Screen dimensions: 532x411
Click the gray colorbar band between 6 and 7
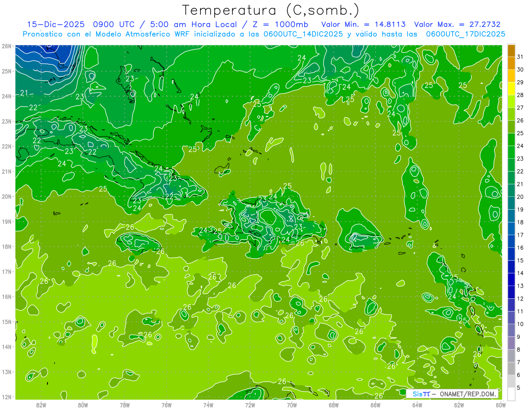pos(511,368)
